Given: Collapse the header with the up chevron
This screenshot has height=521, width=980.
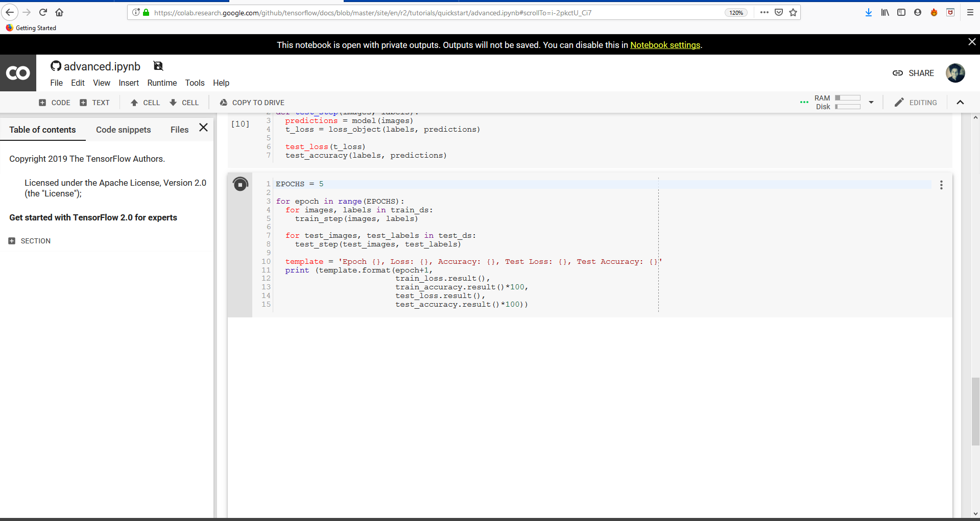Looking at the screenshot, I should point(960,102).
